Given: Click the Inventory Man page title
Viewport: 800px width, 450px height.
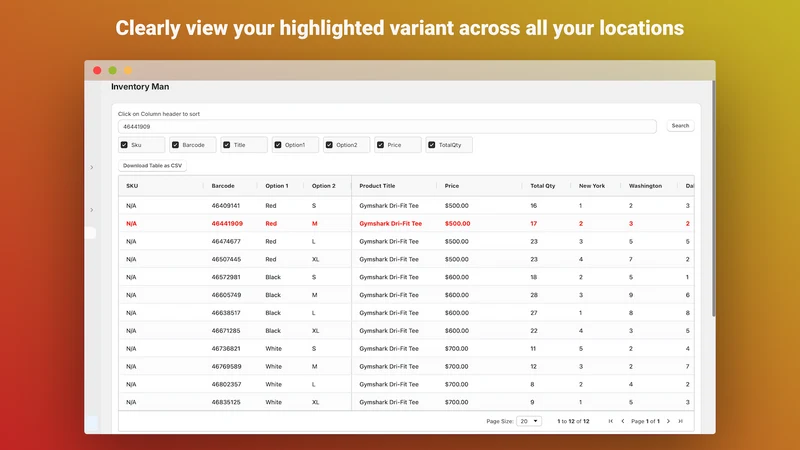Looking at the screenshot, I should 140,87.
